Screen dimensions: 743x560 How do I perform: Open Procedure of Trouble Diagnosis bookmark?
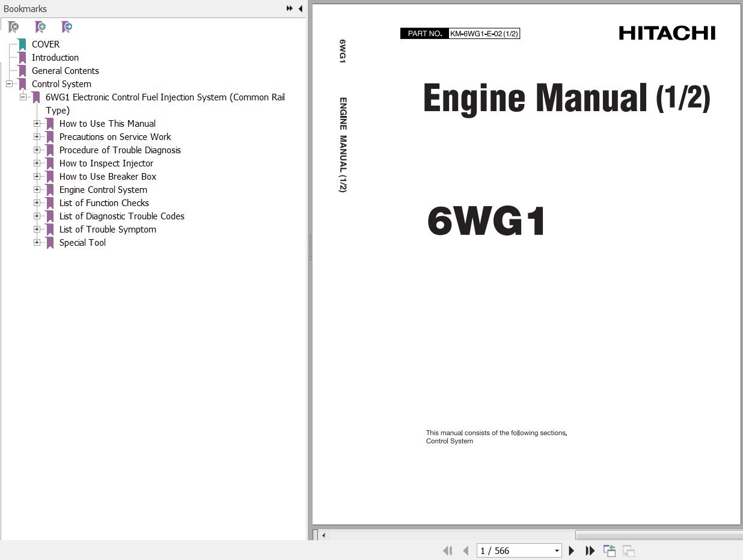click(x=120, y=150)
